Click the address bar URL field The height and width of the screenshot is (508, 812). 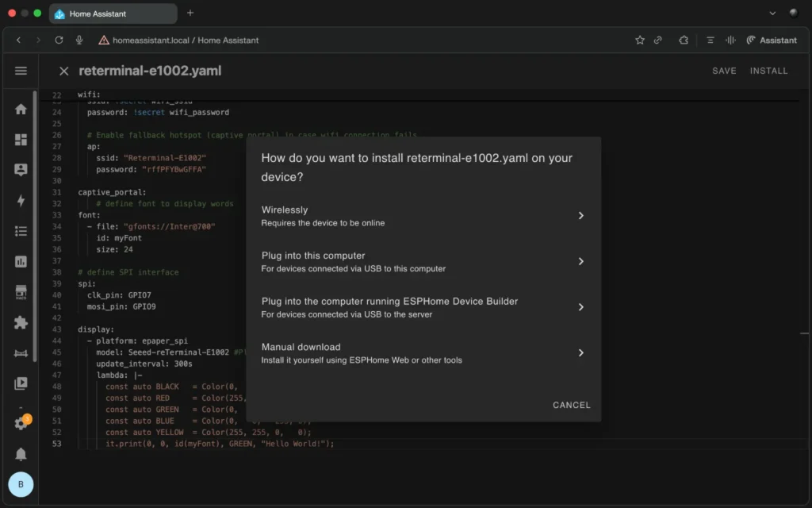coord(186,40)
